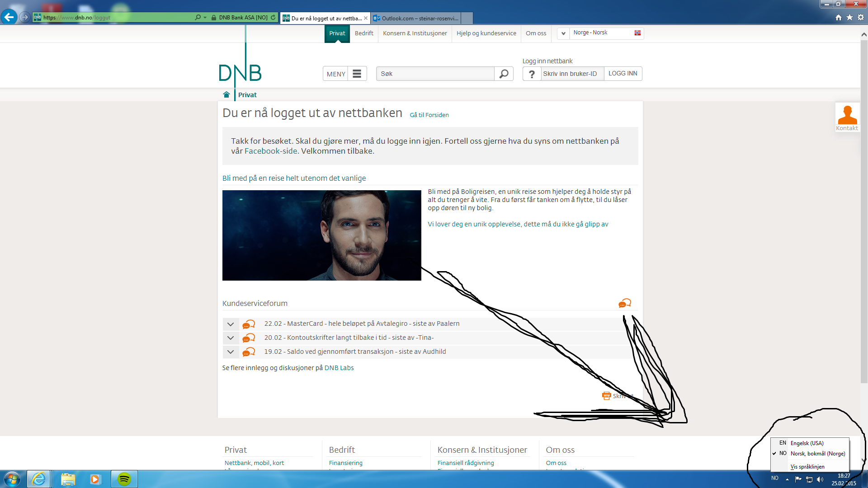This screenshot has width=868, height=488.
Task: Click the Privat breadcrumb text
Action: point(247,95)
